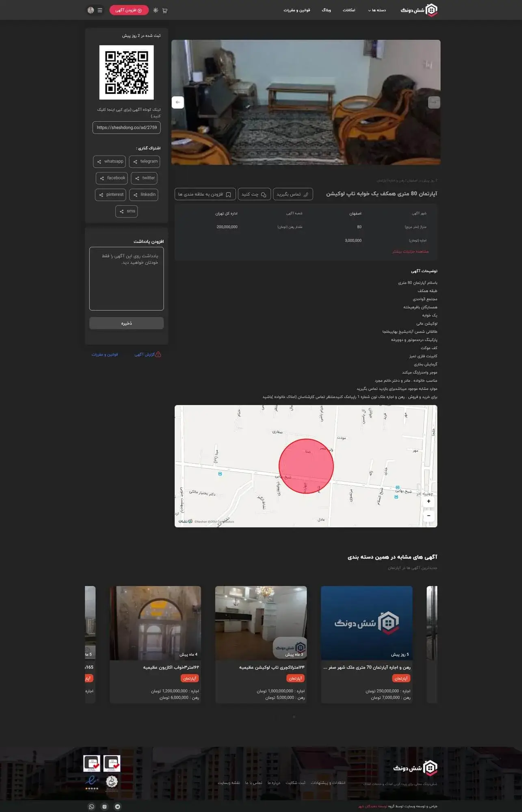Expand the دسته ها dropdown menu

coord(377,10)
